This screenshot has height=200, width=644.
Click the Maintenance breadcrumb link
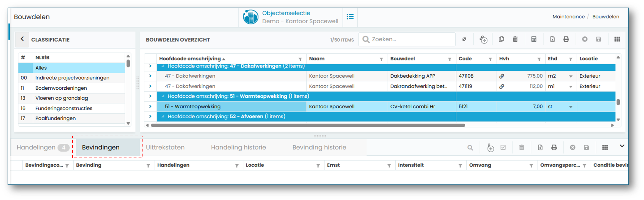point(569,17)
